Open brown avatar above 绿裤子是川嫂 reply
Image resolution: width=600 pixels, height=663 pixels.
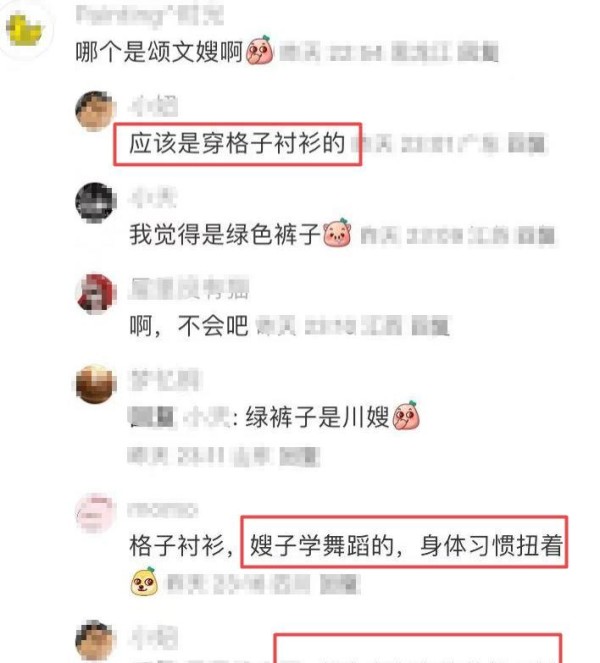point(96,384)
